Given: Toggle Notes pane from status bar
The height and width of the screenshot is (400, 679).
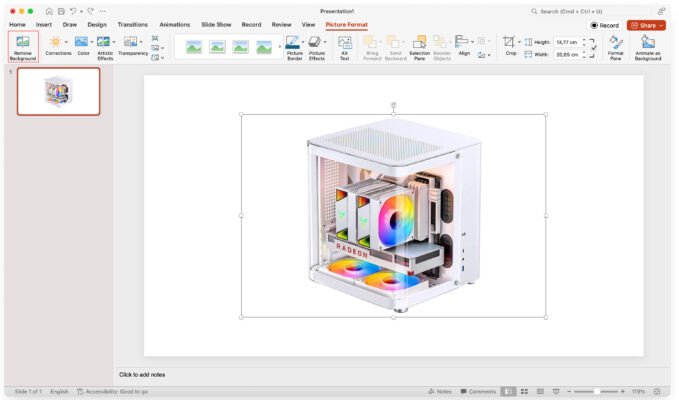Looking at the screenshot, I should coord(440,392).
